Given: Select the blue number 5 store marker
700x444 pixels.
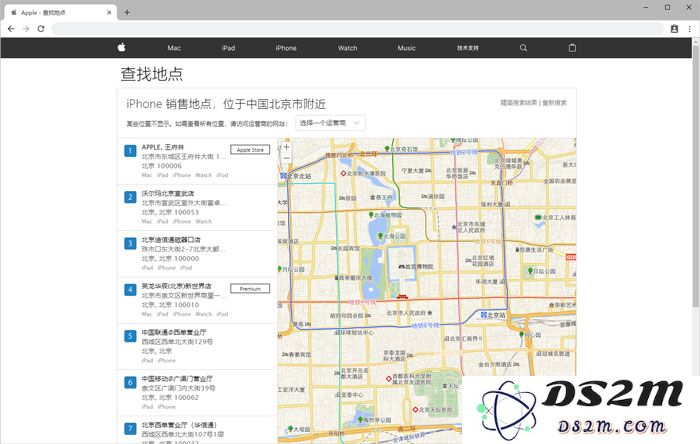Looking at the screenshot, I should (130, 336).
